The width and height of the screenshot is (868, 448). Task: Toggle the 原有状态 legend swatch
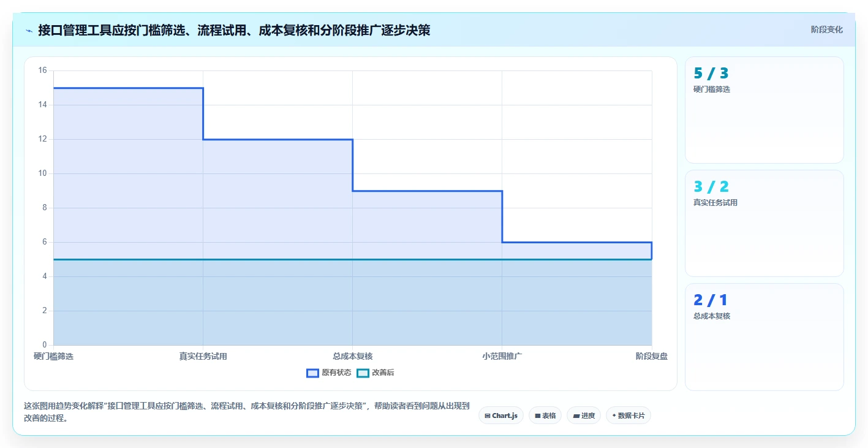coord(313,373)
